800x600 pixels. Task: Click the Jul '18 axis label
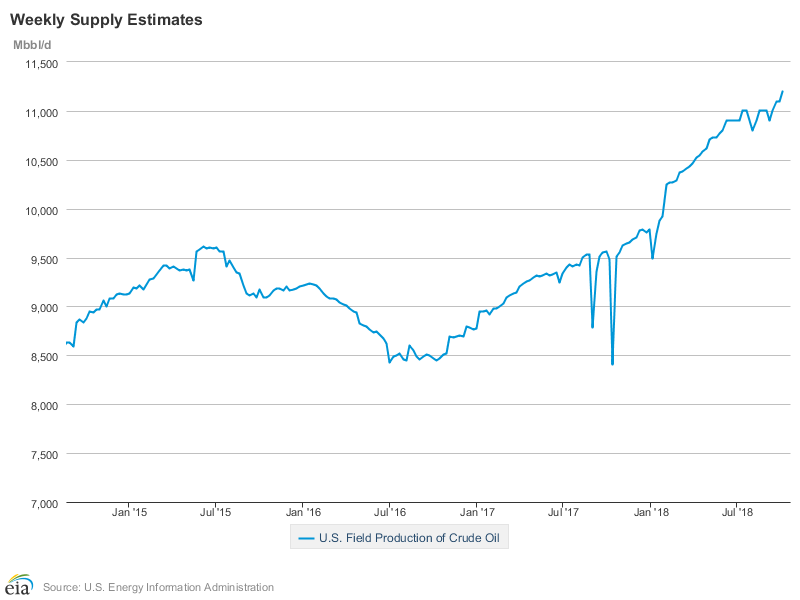(x=737, y=513)
